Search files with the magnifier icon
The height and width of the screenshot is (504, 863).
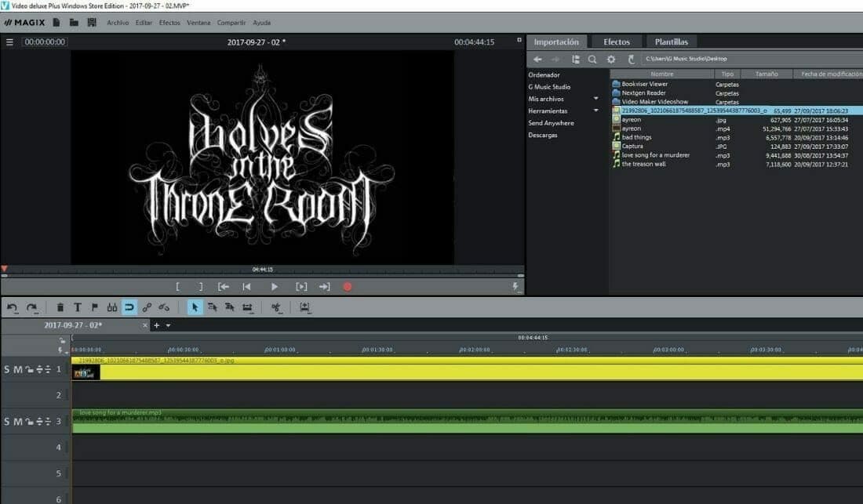pyautogui.click(x=592, y=60)
